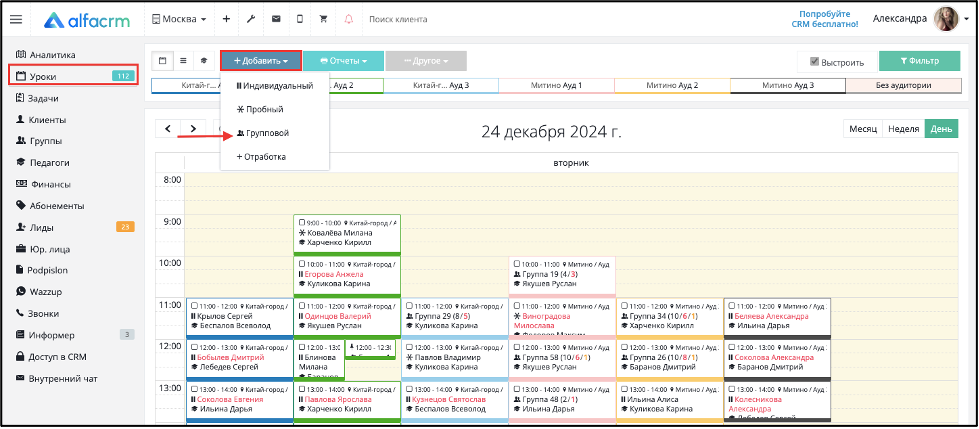Viewport: 979px width, 429px height.
Task: Open Группы in sidebar
Action: click(x=39, y=141)
